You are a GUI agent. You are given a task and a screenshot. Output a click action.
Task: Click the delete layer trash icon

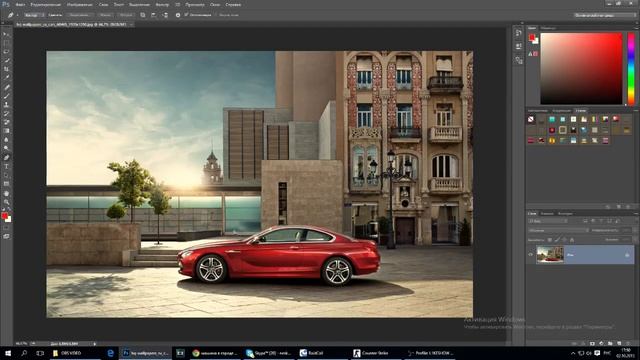pos(628,344)
